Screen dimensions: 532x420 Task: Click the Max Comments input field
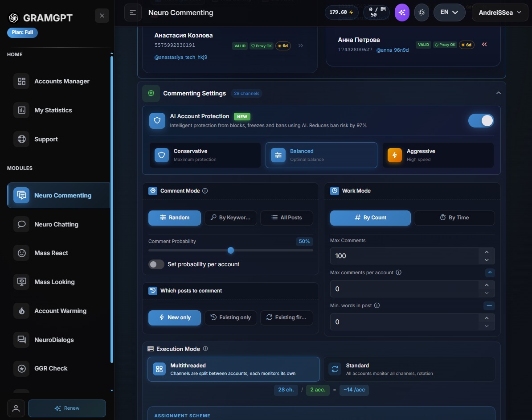(x=405, y=256)
